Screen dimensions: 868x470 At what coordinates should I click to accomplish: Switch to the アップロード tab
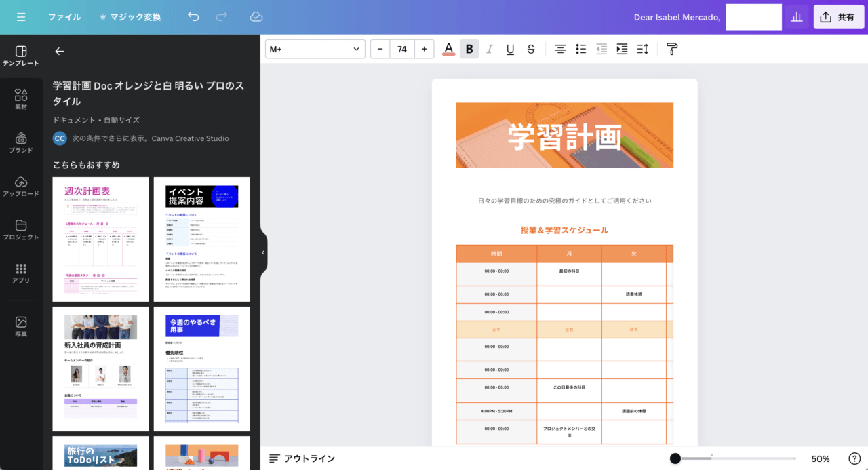[21, 186]
